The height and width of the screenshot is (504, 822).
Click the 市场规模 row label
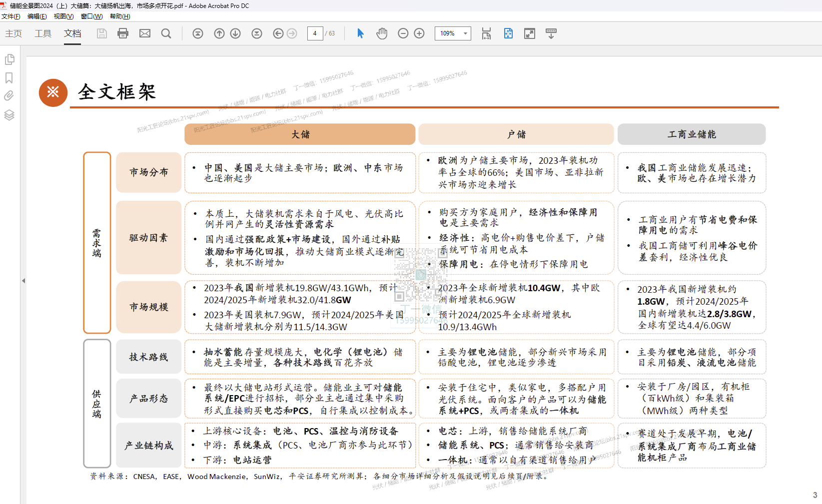point(149,307)
